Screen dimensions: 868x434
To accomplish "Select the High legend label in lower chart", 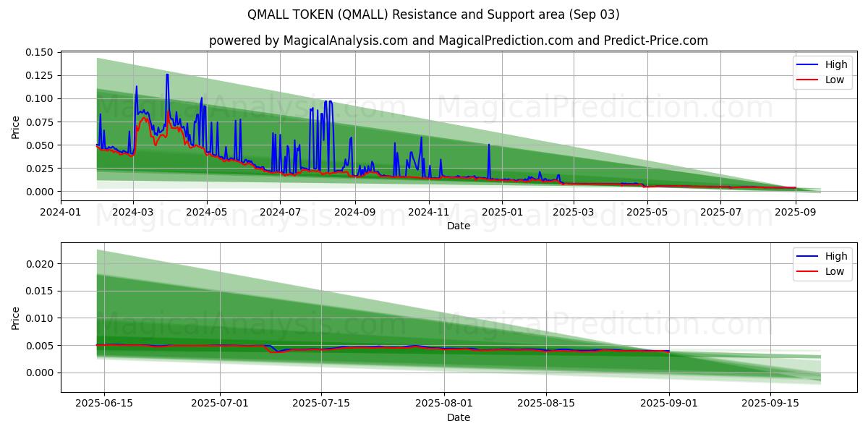I will (x=836, y=256).
